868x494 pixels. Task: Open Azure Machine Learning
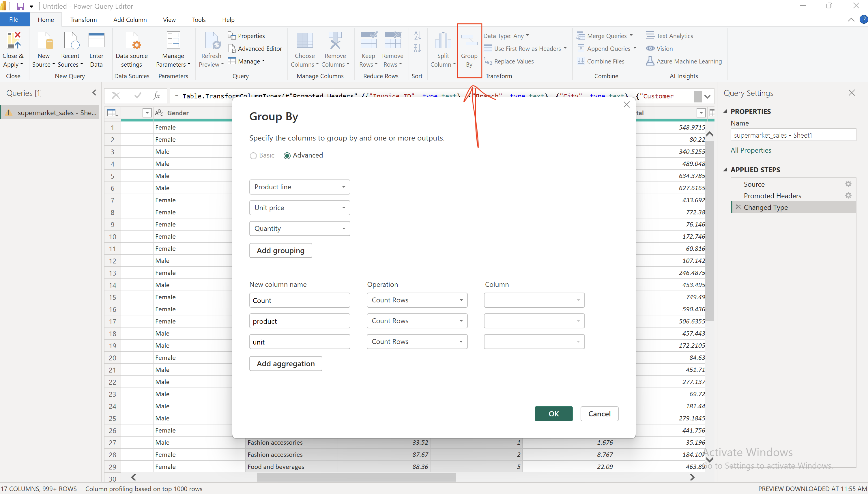(684, 61)
